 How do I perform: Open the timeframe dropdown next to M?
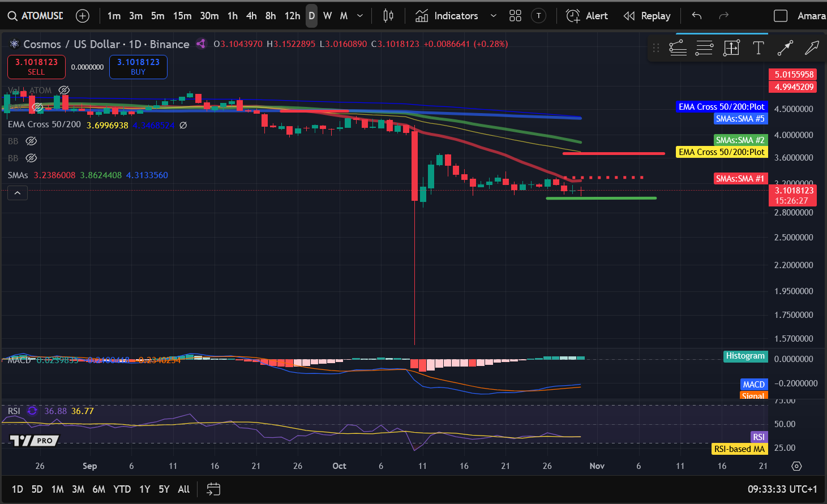360,15
